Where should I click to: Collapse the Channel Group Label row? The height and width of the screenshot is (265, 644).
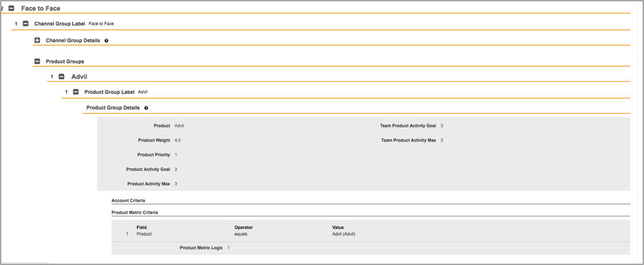pyautogui.click(x=25, y=24)
